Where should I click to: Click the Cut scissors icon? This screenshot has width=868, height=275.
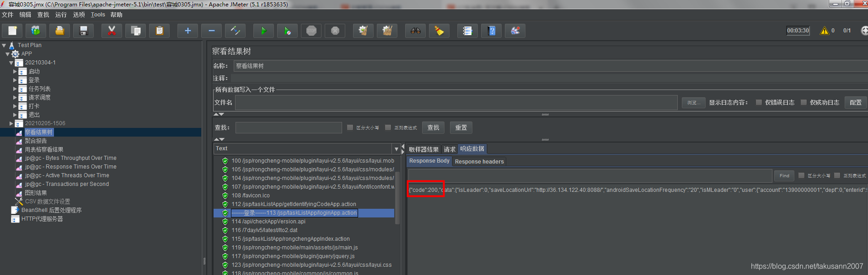112,31
